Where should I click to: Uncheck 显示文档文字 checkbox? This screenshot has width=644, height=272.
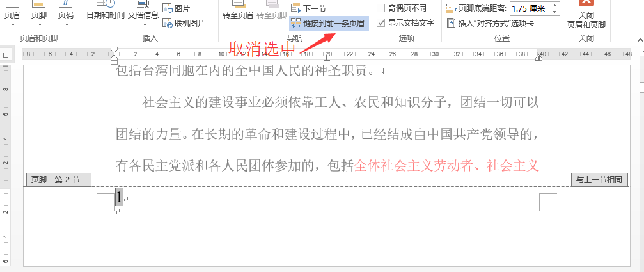381,23
